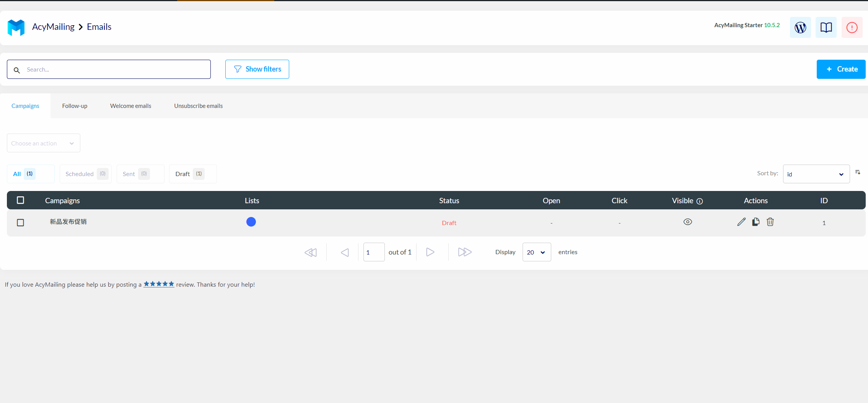Click the blue list color dot
This screenshot has height=403, width=868.
pos(251,222)
